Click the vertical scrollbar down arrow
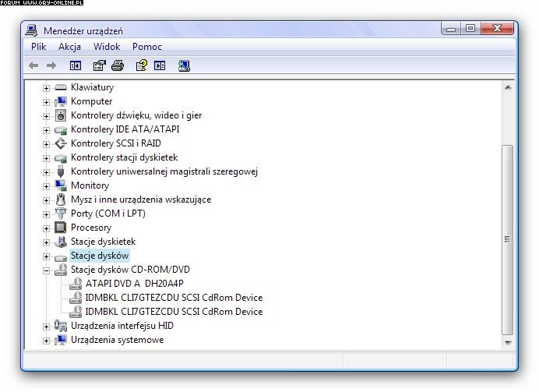Screen dimensions: 539x392 point(507,341)
